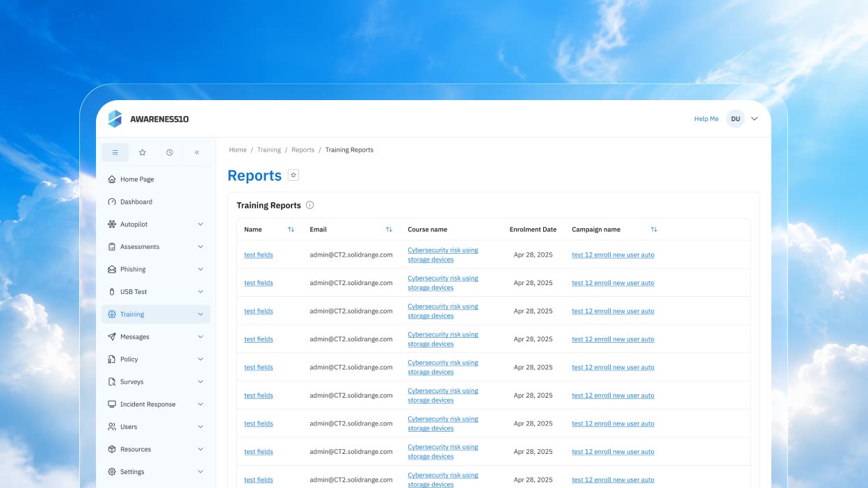This screenshot has width=868, height=488.
Task: Collapse the sidebar with double-chevron icon
Action: [x=197, y=152]
